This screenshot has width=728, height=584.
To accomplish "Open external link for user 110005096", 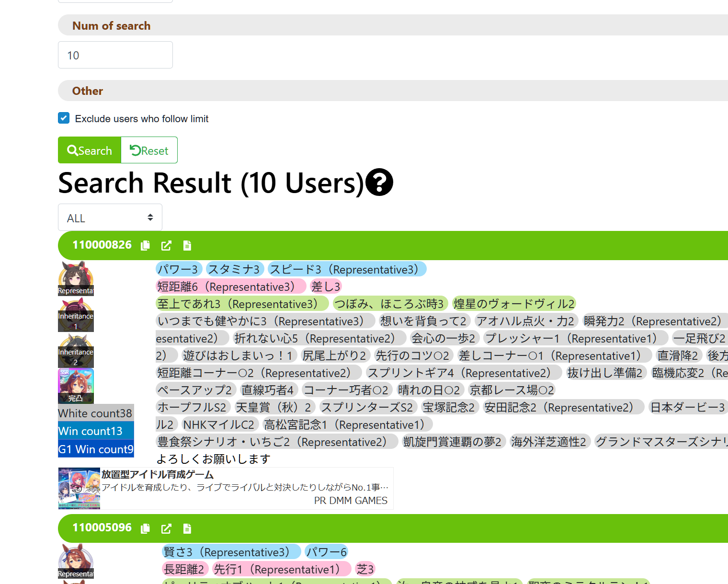I will tap(166, 528).
